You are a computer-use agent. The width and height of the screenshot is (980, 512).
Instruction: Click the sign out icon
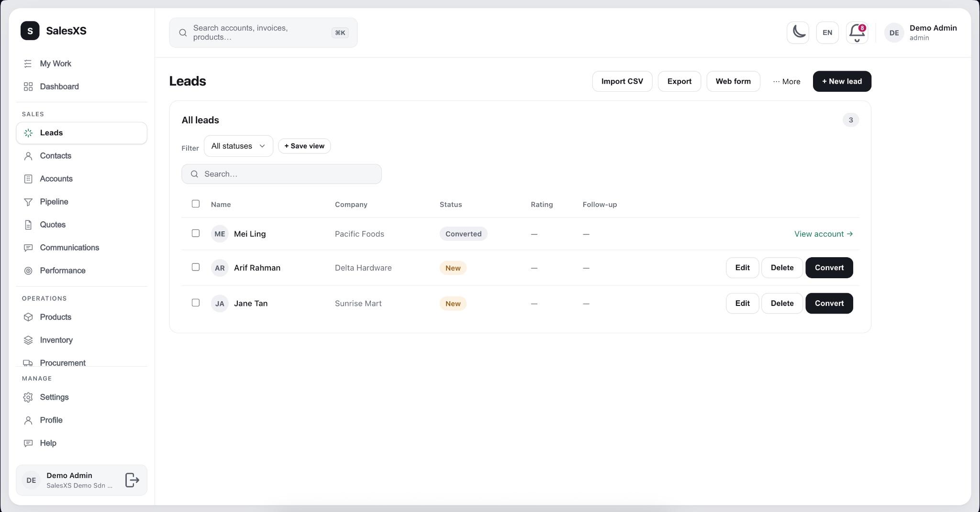[x=132, y=480]
